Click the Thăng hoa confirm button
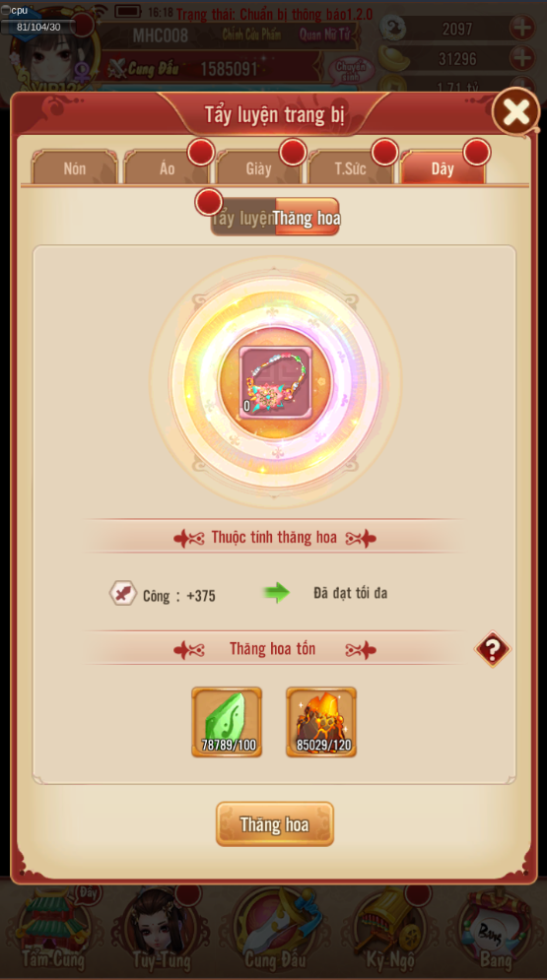Image resolution: width=547 pixels, height=980 pixels. pyautogui.click(x=274, y=824)
